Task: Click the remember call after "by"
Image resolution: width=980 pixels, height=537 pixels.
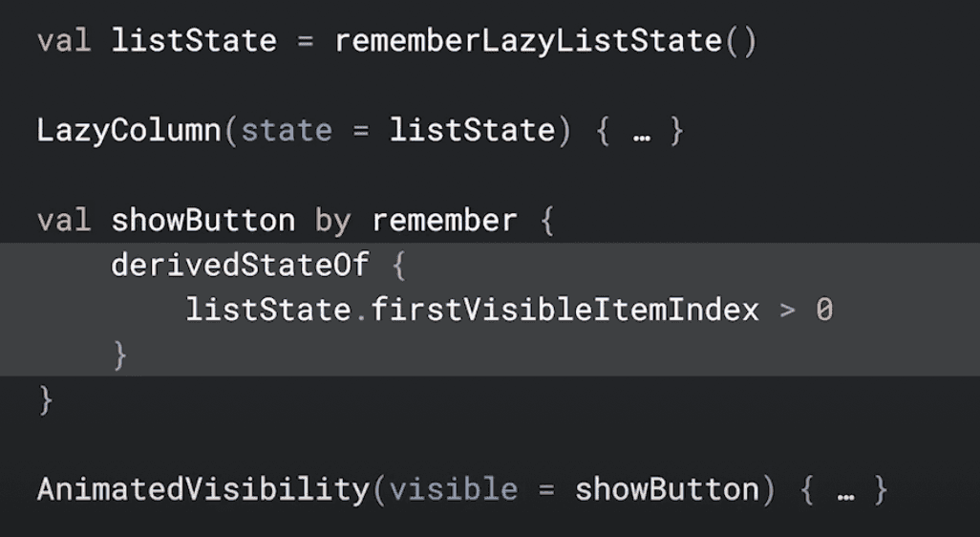Action: (x=444, y=221)
